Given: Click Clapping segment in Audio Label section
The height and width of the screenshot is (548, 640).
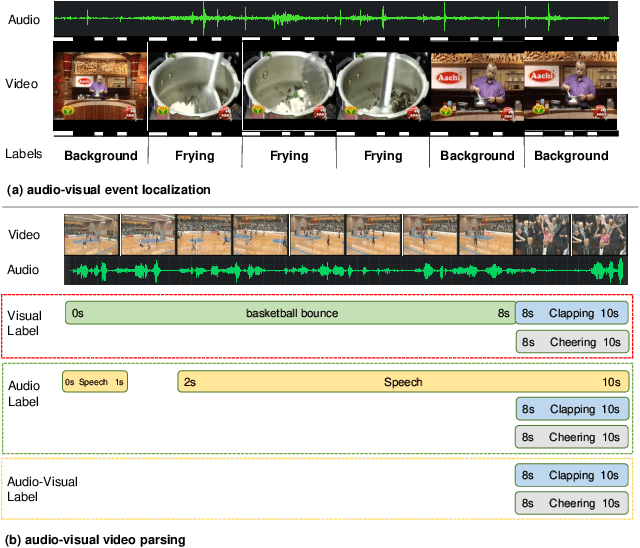Looking at the screenshot, I should click(572, 409).
